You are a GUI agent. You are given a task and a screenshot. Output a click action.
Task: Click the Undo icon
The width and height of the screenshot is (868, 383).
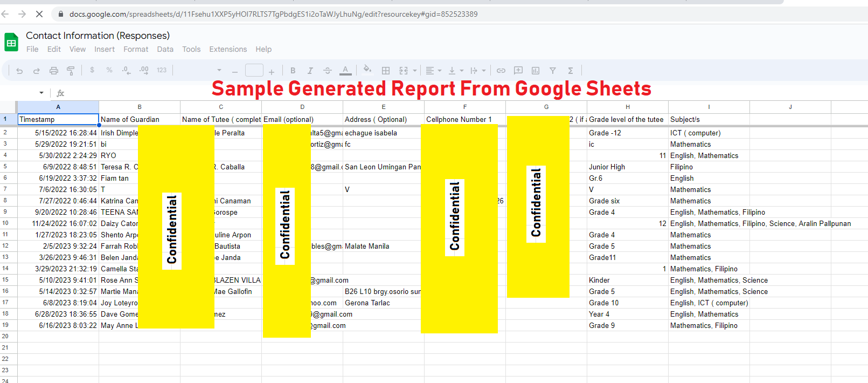click(19, 71)
